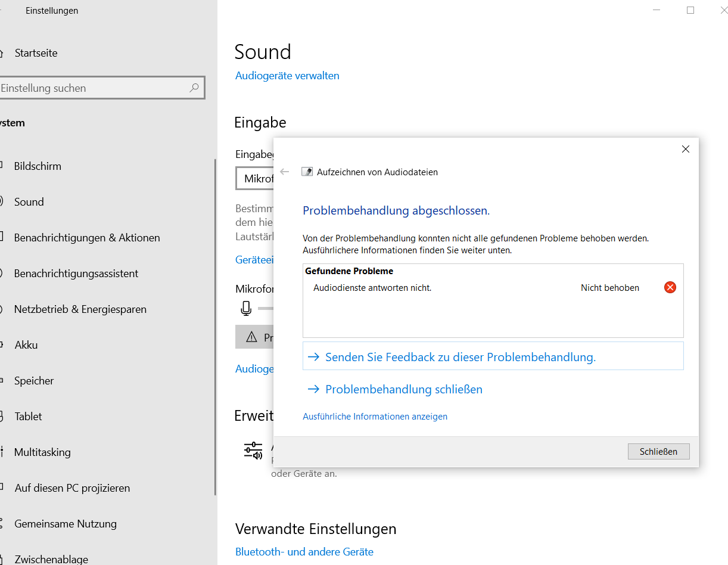Click the Schließen button
The image size is (728, 565).
pos(658,451)
